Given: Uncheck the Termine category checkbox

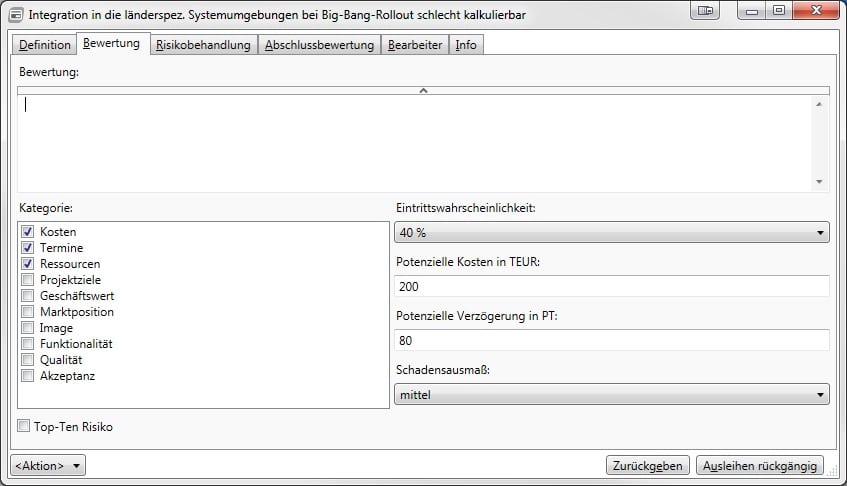Looking at the screenshot, I should (x=27, y=248).
